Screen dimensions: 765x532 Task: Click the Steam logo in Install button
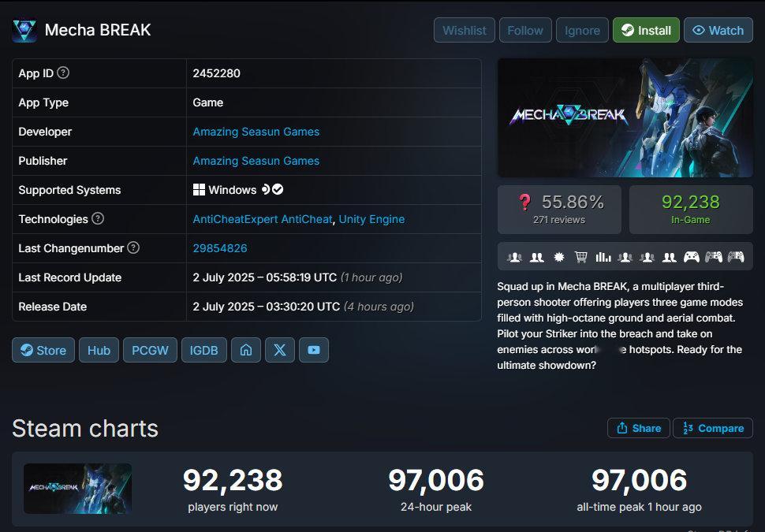click(x=628, y=30)
